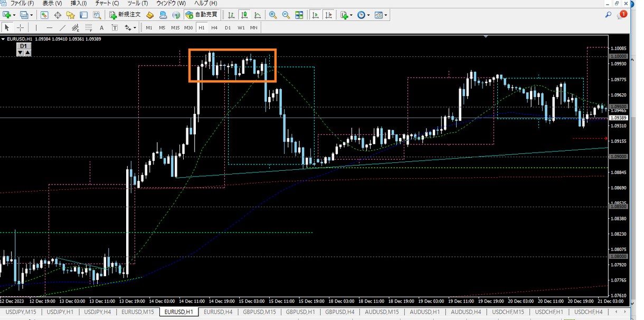
Task: Open the Navigator folder-star icon
Action: [71, 15]
